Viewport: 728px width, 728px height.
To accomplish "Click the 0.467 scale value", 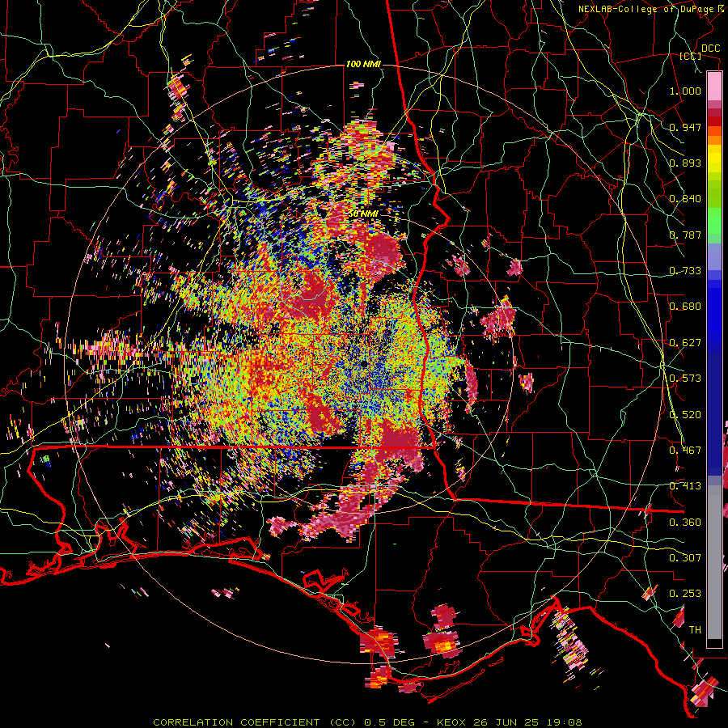I will (685, 450).
